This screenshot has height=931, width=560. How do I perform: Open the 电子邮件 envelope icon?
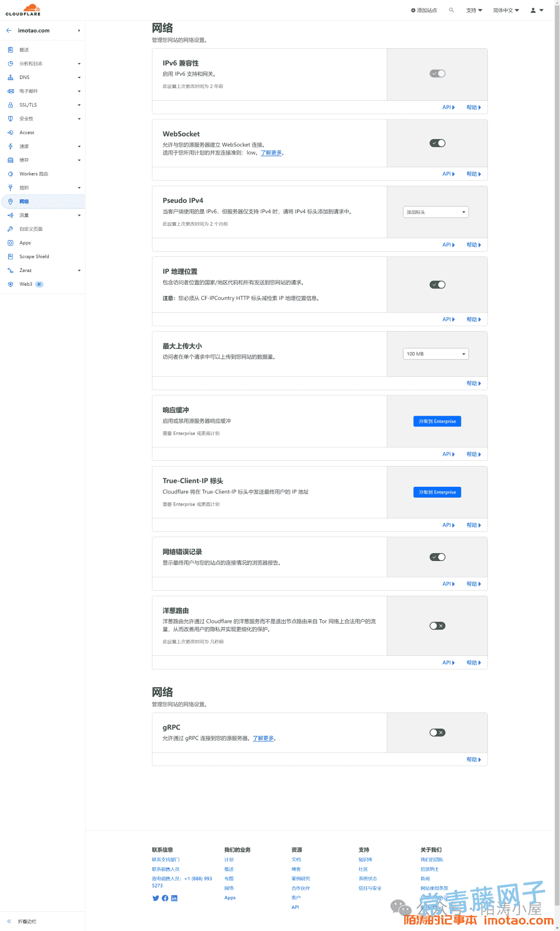10,91
